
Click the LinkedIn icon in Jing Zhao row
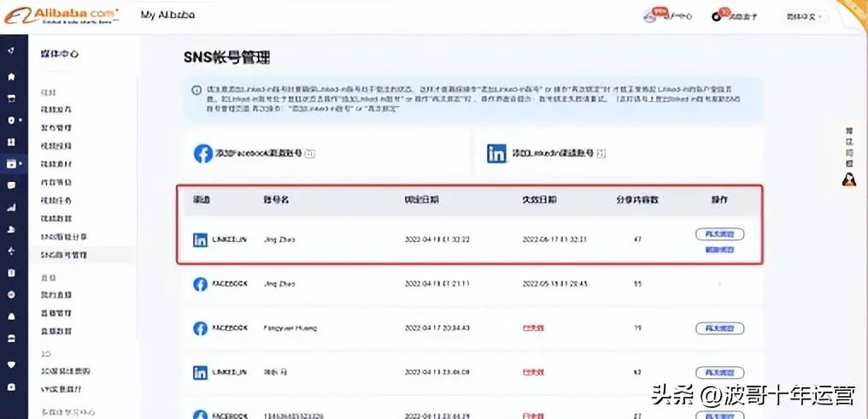201,240
